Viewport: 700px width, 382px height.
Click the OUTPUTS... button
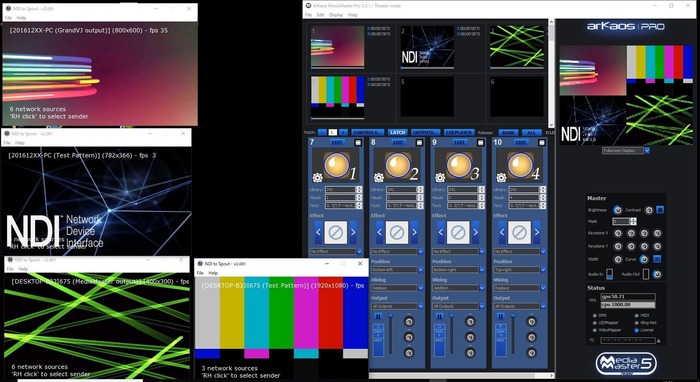tap(425, 133)
